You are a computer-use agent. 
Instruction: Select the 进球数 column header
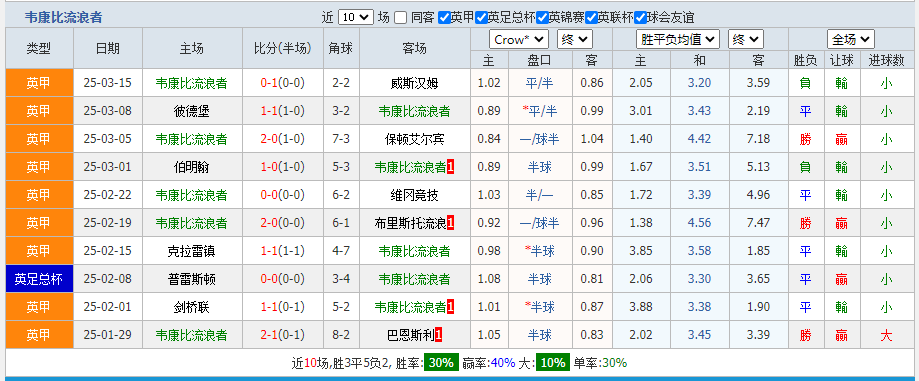click(x=886, y=60)
